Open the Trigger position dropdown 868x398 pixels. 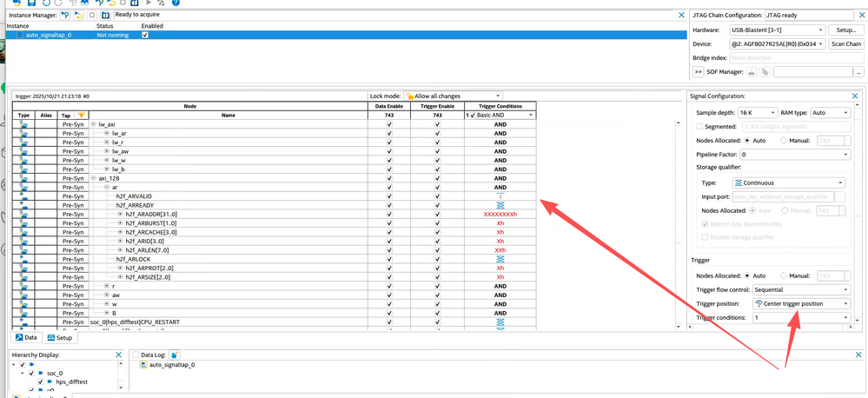801,304
